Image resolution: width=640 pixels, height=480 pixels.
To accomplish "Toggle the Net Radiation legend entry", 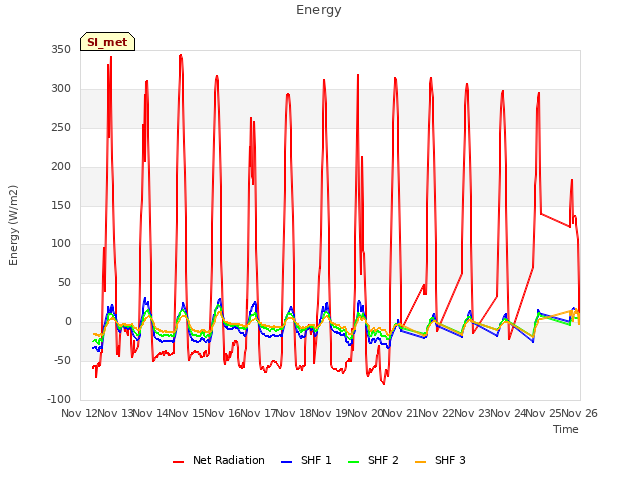I will pyautogui.click(x=219, y=460).
